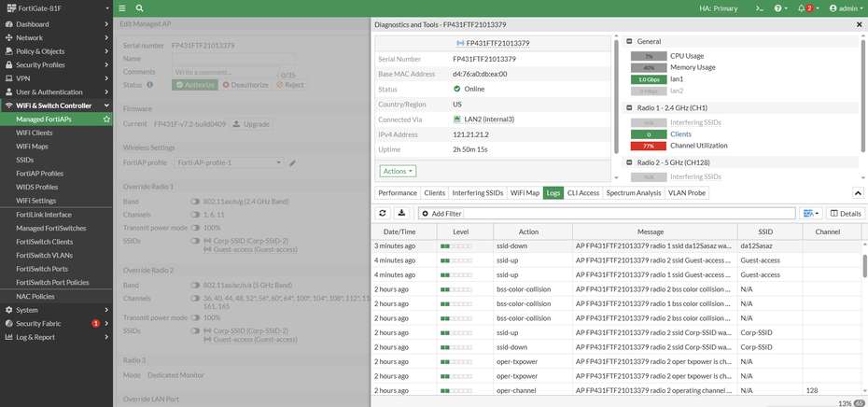Click the Add Filter field
868x407 pixels.
click(x=608, y=213)
